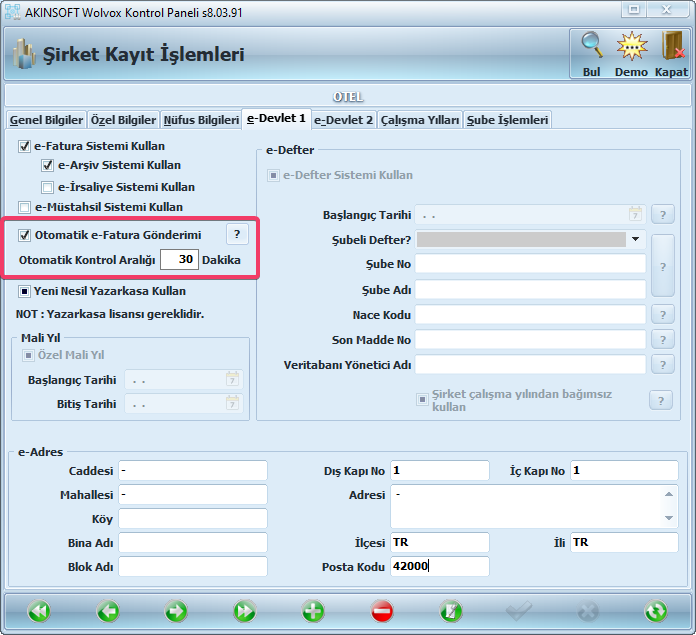Image resolution: width=696 pixels, height=635 pixels.
Task: Click the Şube No input field
Action: coord(530,264)
